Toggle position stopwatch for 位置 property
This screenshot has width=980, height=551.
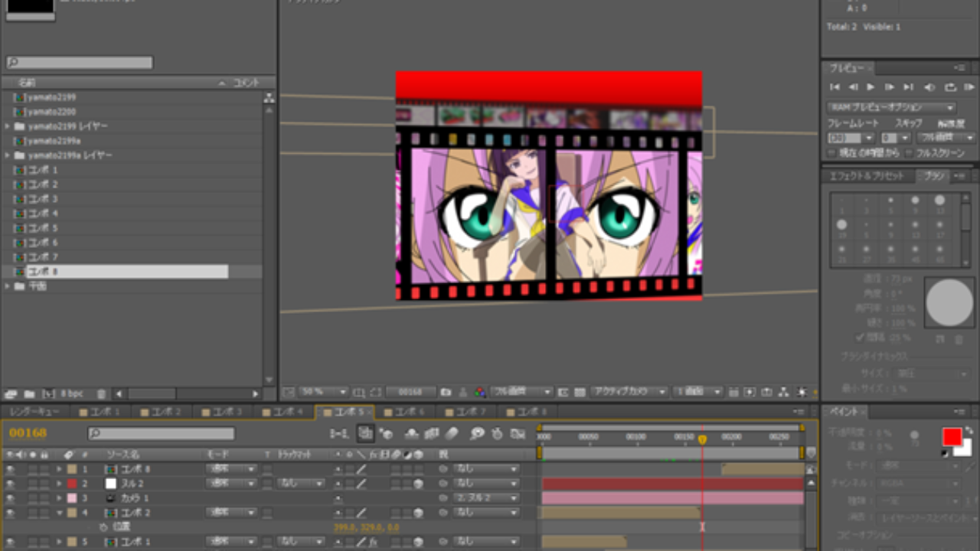103,527
